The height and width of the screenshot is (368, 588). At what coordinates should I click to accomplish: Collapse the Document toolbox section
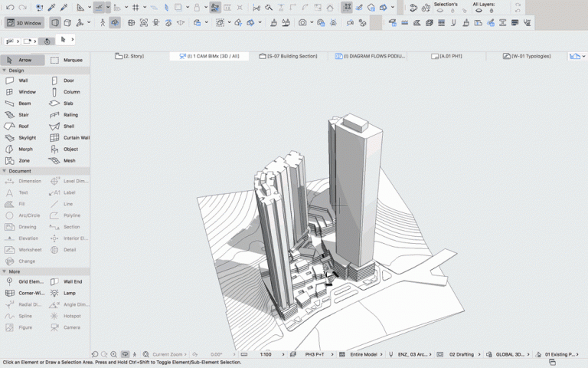click(18, 171)
